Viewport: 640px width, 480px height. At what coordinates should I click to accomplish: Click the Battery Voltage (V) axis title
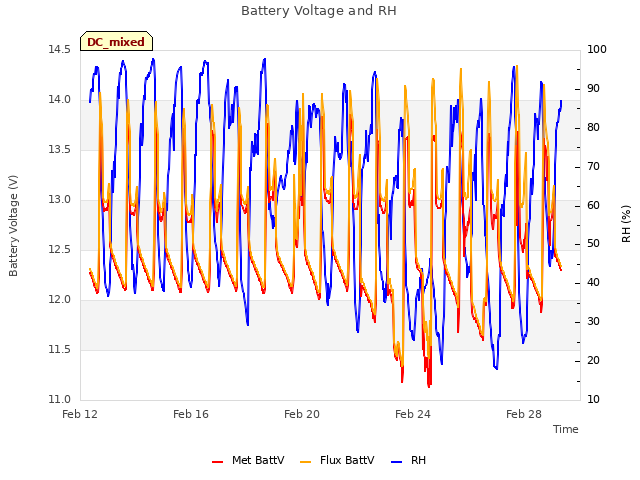(x=13, y=226)
